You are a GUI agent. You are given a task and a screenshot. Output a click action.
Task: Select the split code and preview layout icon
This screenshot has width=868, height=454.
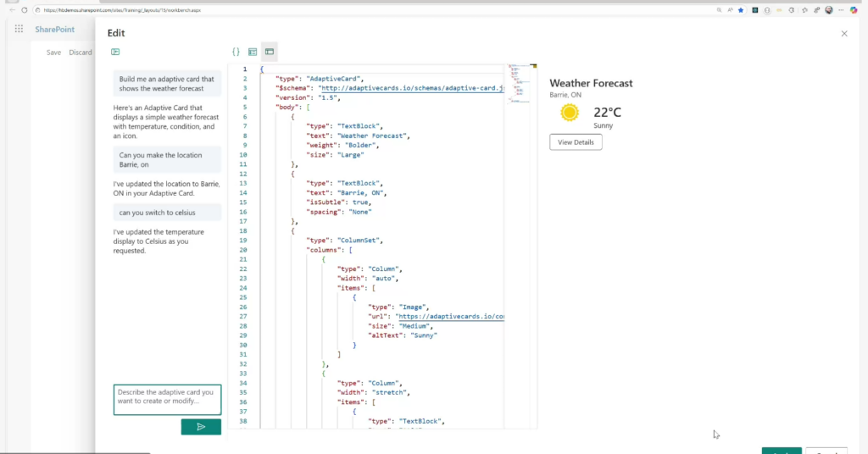point(253,53)
